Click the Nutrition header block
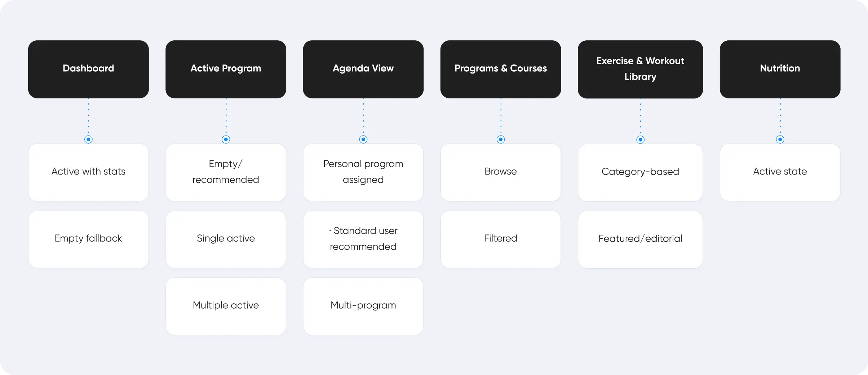 coord(780,69)
